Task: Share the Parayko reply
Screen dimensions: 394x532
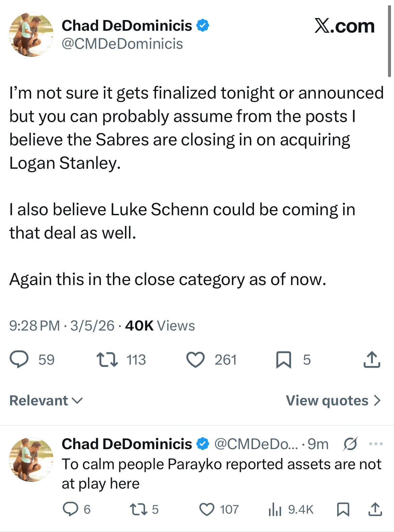Action: (375, 509)
